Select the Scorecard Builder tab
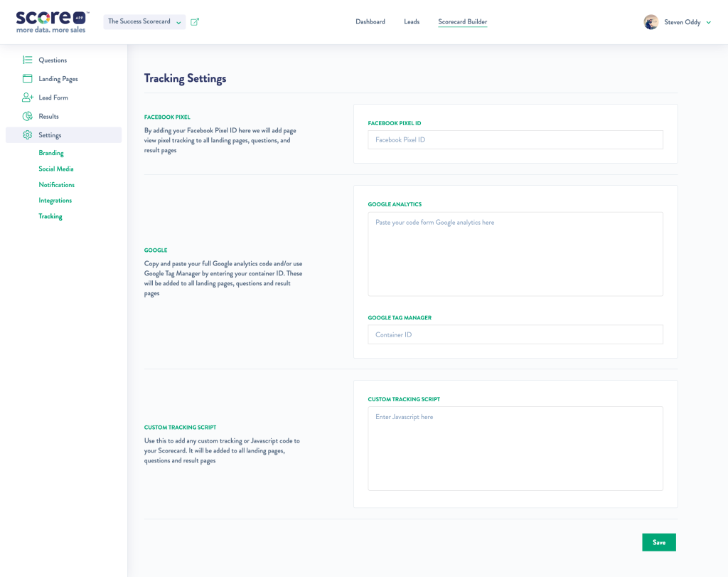Screen dimensions: 728x577 (x=462, y=22)
